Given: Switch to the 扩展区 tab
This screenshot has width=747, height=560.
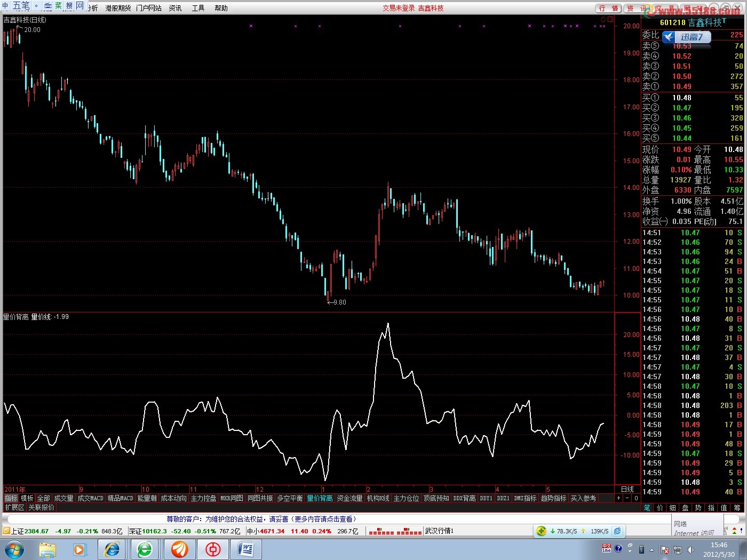Looking at the screenshot, I should [14, 507].
